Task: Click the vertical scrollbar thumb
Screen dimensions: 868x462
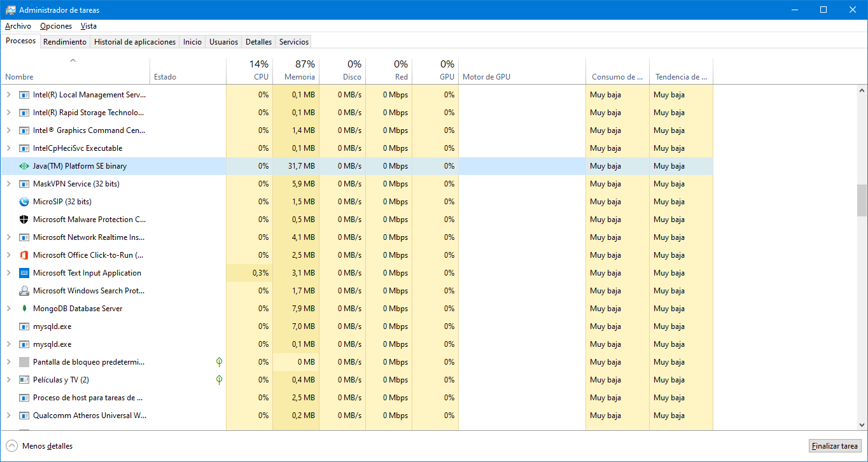Action: click(862, 202)
